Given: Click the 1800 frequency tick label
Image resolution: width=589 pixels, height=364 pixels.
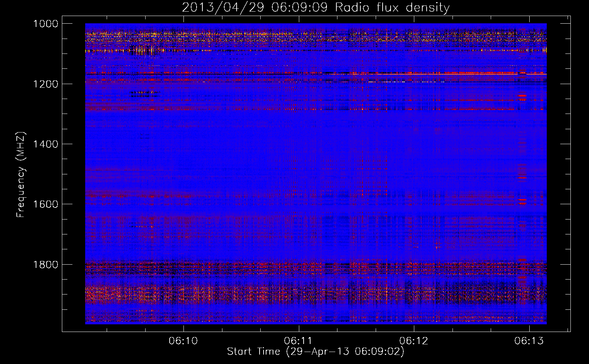Looking at the screenshot, I should [x=46, y=265].
